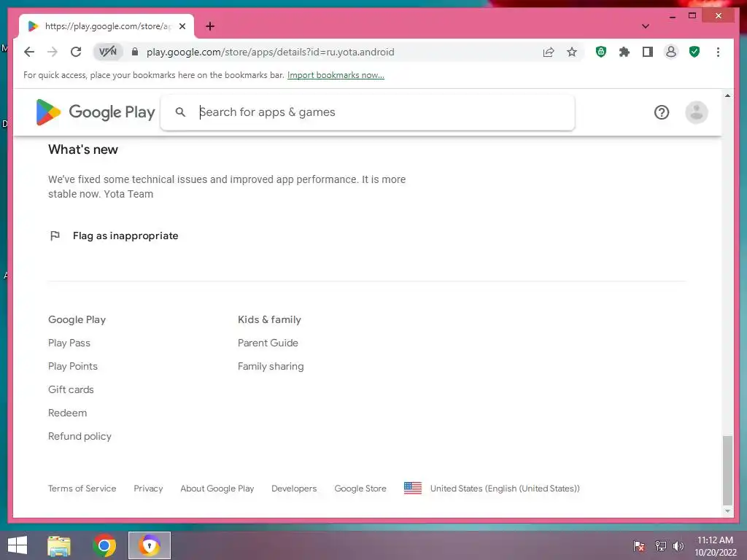Open the Parent Guide link

pos(268,343)
